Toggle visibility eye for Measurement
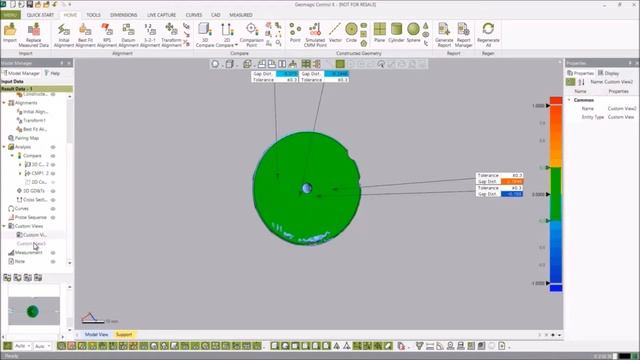This screenshot has height=360, width=640. 53,253
